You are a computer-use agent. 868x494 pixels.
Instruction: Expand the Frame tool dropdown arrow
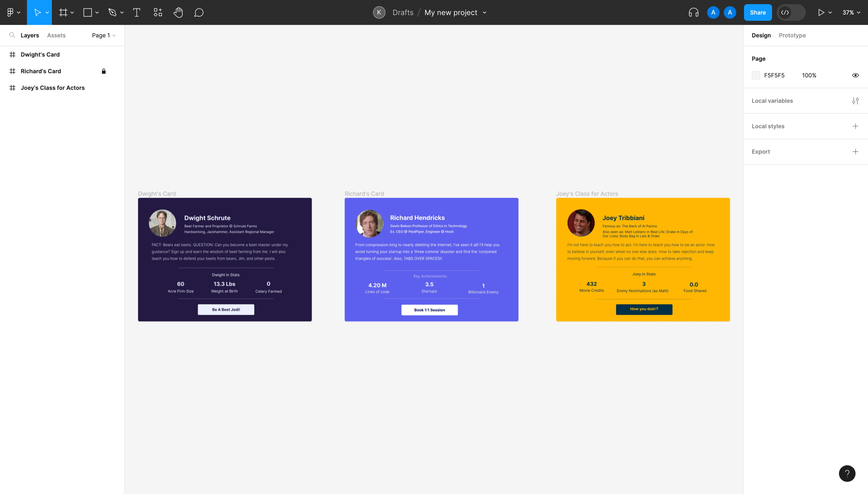click(72, 13)
